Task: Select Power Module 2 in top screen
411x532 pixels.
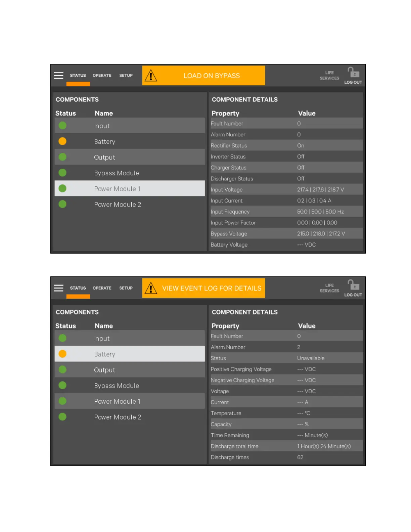Action: point(130,204)
